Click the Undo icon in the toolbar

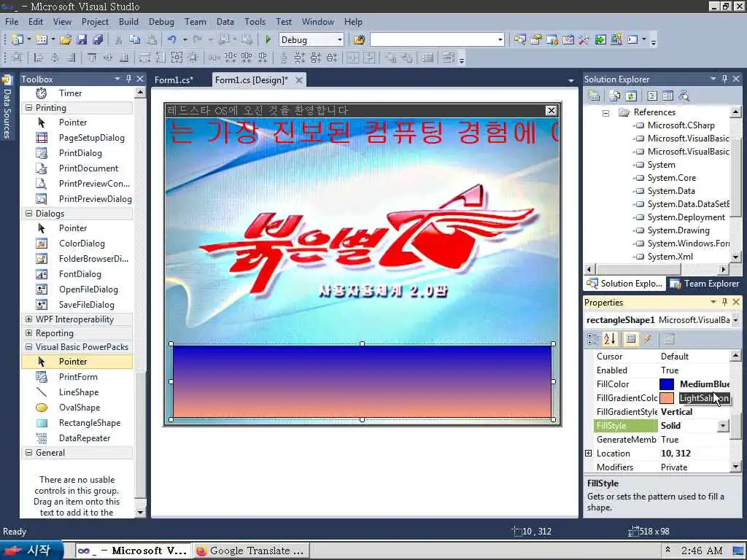click(x=172, y=39)
